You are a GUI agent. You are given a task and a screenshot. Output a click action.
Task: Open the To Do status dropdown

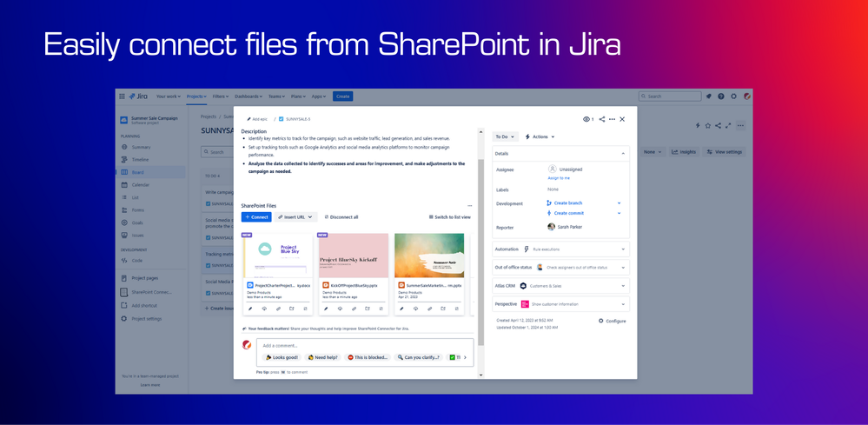pos(505,136)
